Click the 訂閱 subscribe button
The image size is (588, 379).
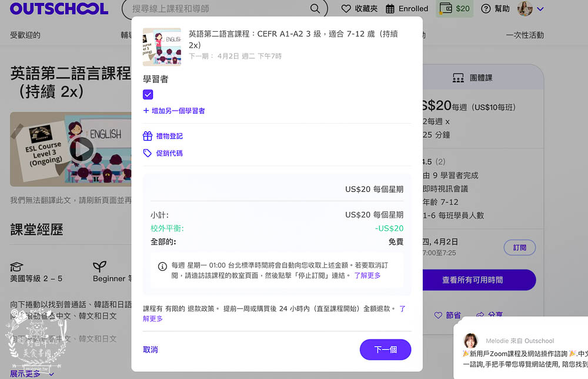(x=519, y=248)
